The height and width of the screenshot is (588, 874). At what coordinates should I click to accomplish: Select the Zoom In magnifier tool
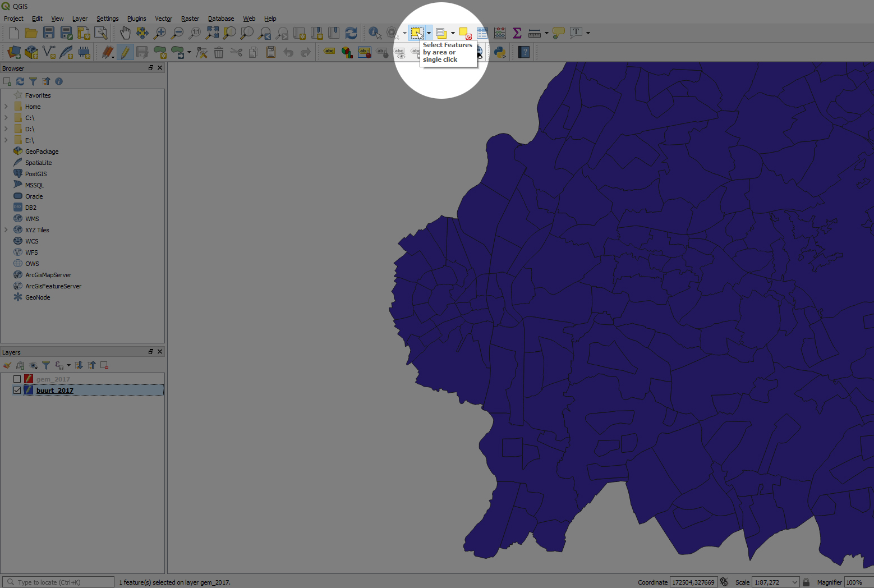coord(160,33)
